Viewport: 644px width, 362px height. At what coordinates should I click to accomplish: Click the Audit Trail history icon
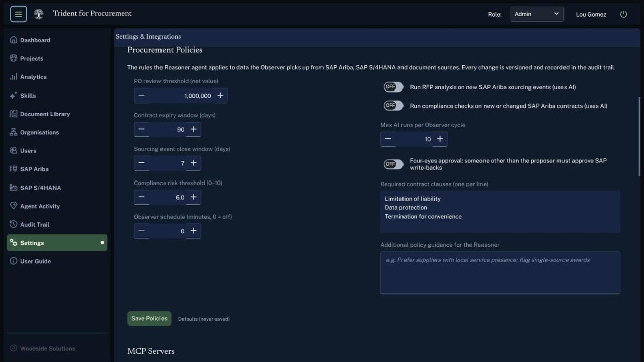14,224
